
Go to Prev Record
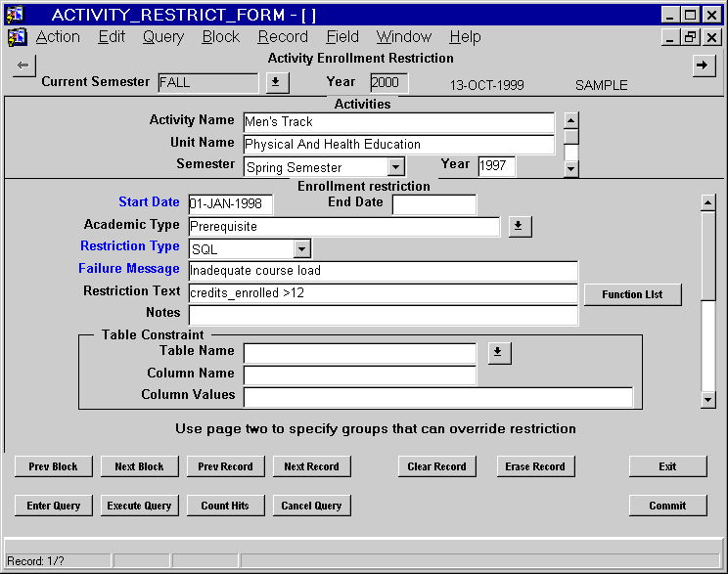[x=226, y=466]
